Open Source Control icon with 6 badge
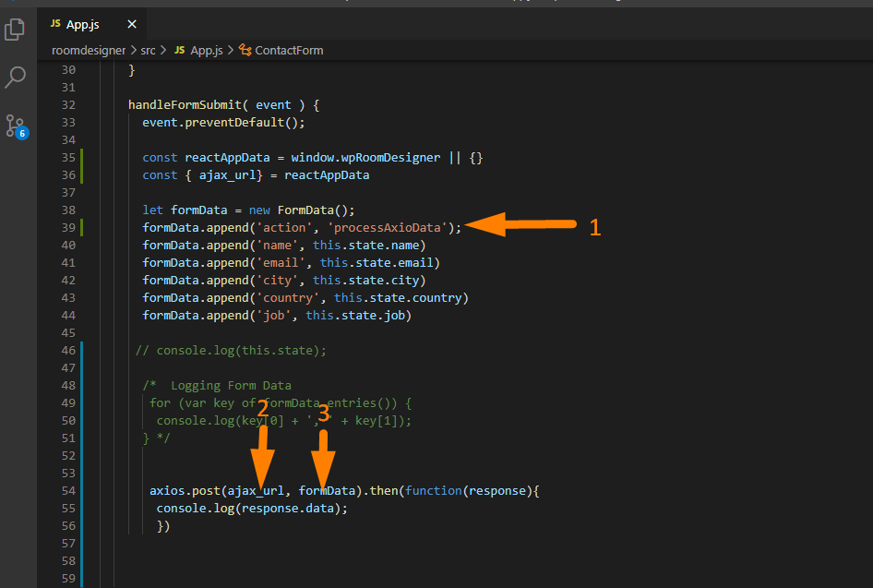The width and height of the screenshot is (873, 588). coord(16,126)
